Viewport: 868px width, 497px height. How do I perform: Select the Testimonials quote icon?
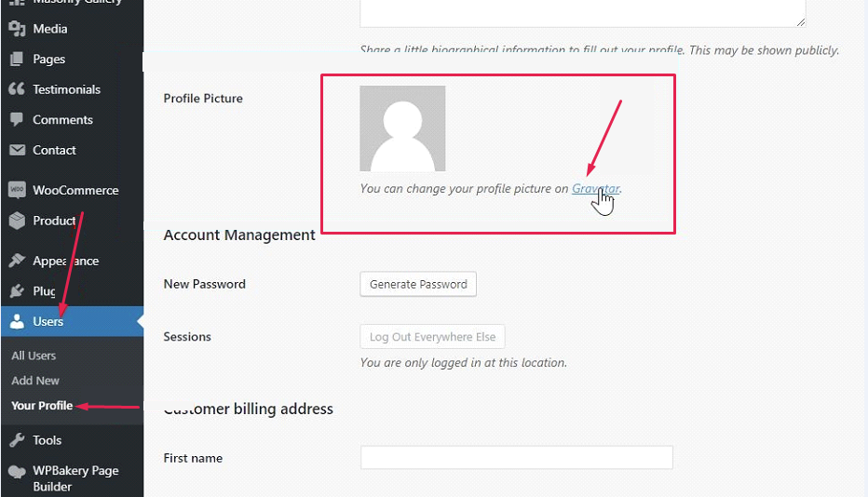(17, 88)
